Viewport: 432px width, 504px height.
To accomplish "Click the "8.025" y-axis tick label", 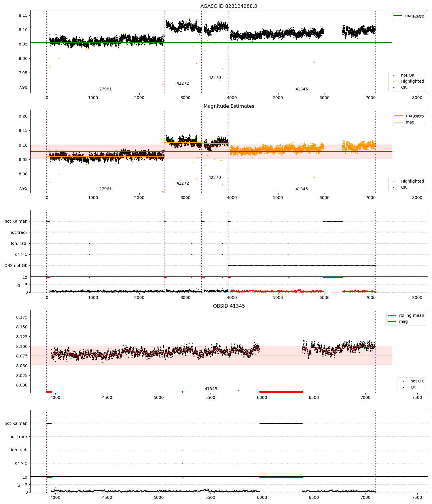I will pyautogui.click(x=22, y=376).
